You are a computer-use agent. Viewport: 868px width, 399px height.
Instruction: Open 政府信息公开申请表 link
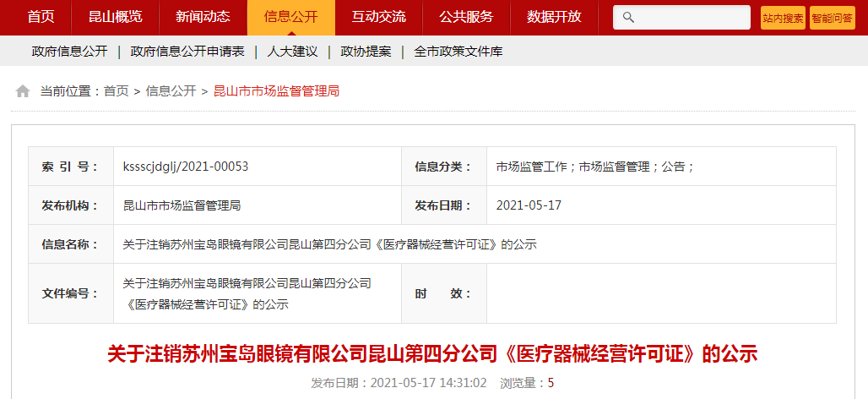pyautogui.click(x=187, y=52)
